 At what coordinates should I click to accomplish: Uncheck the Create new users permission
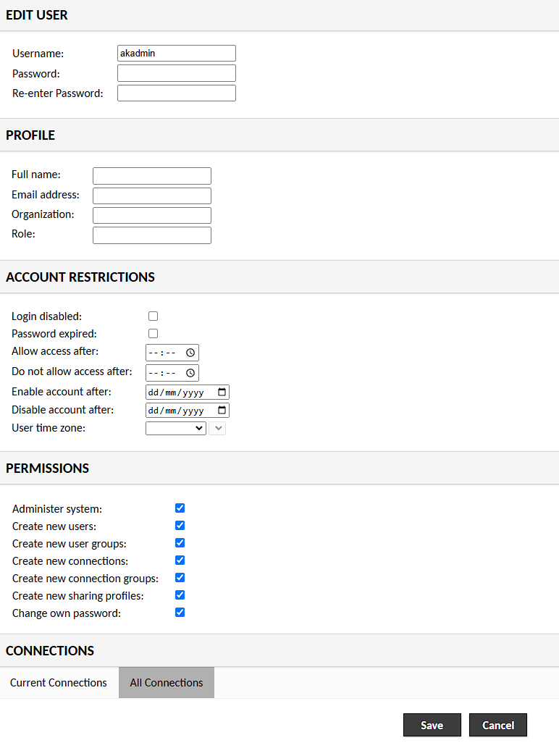coord(180,526)
